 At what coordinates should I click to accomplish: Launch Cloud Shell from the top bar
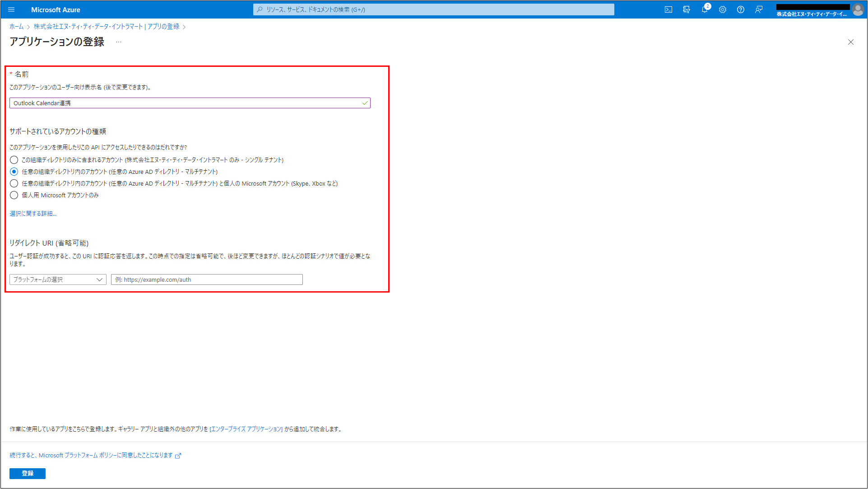668,9
